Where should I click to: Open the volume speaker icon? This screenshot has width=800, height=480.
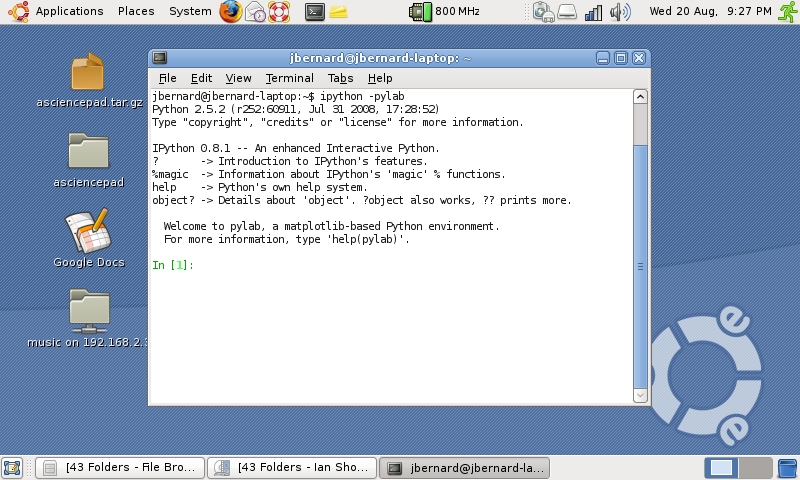pyautogui.click(x=619, y=12)
